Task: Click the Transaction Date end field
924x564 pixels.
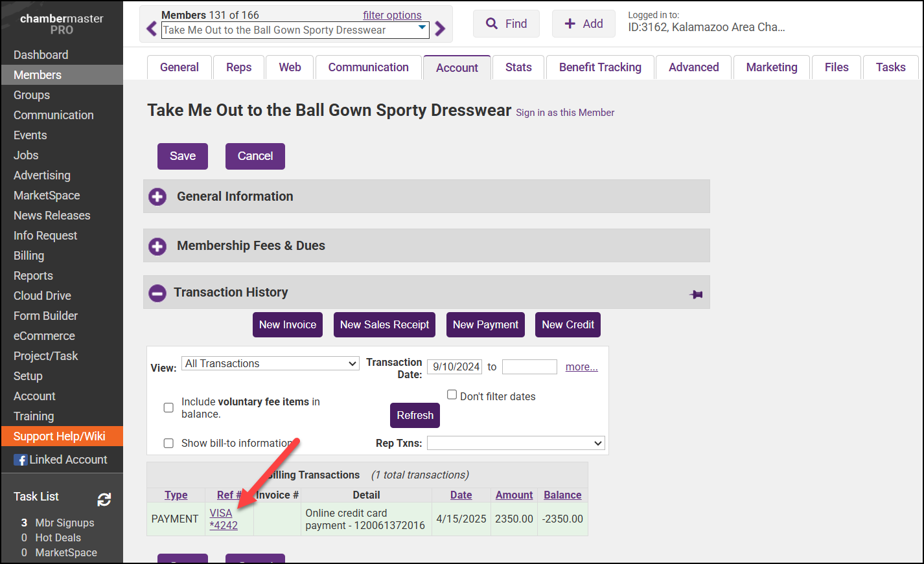Action: point(529,367)
